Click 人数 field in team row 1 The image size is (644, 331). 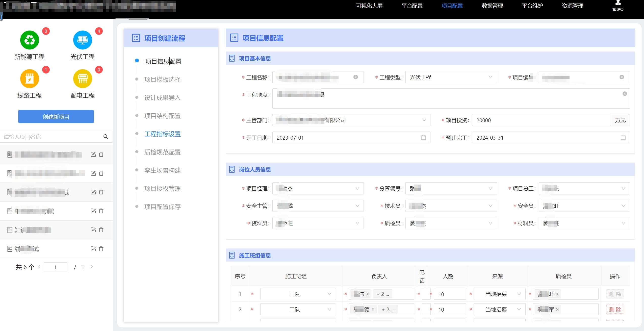coord(450,294)
